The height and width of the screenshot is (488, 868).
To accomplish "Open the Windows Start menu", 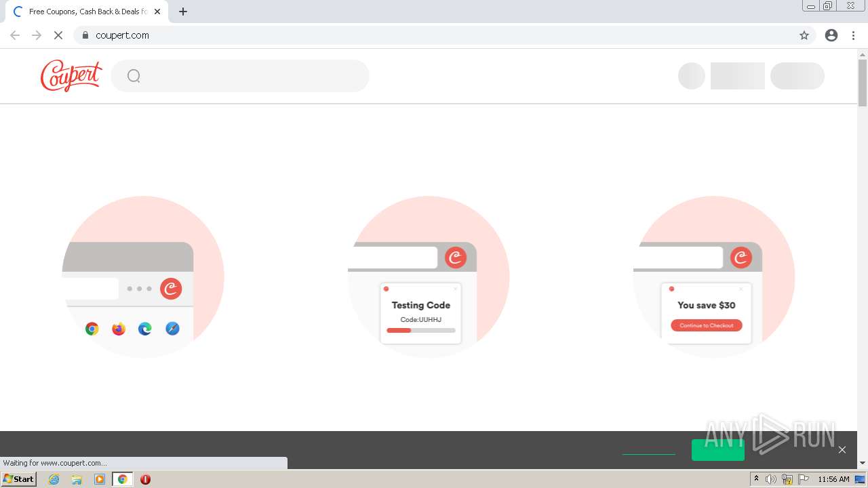I will click(x=18, y=479).
